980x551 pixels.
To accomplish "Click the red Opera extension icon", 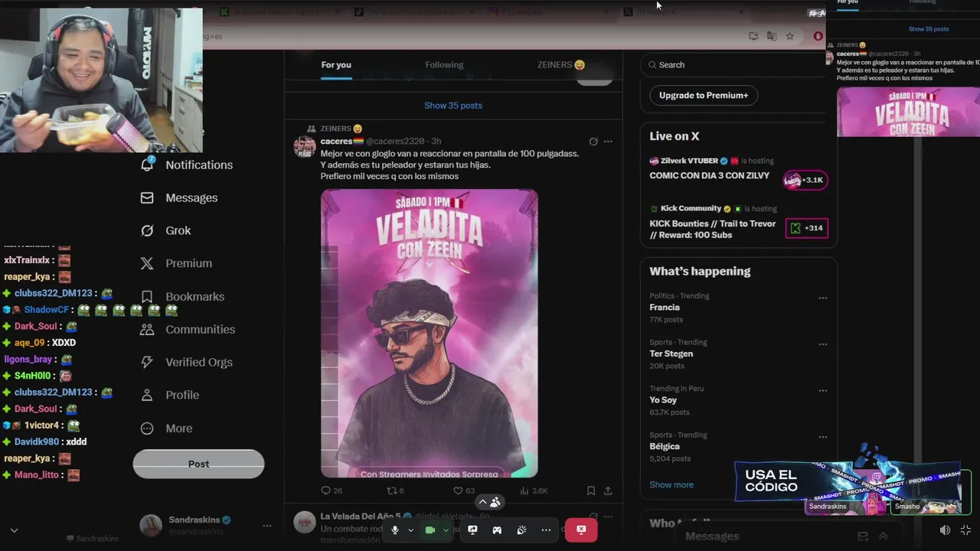I will [818, 36].
